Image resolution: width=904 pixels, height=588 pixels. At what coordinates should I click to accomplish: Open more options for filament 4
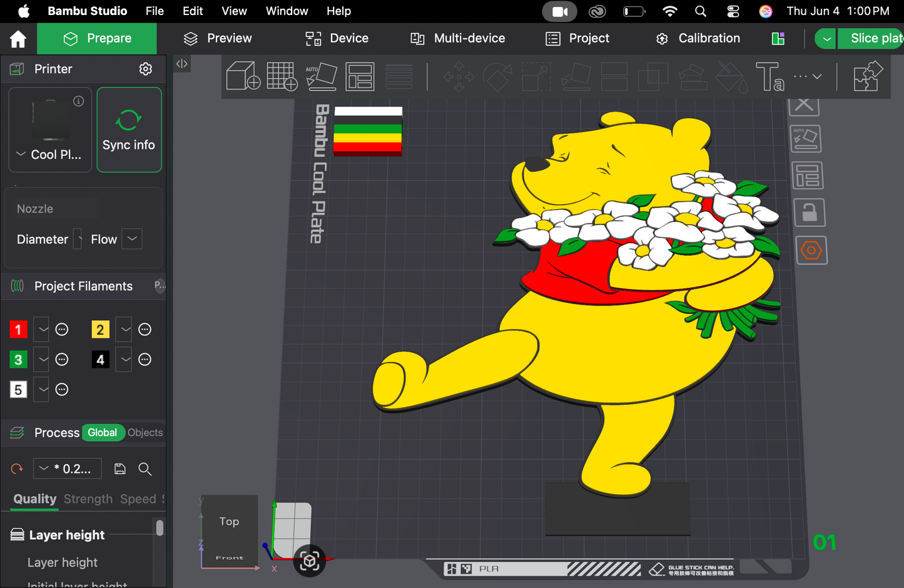tap(145, 360)
